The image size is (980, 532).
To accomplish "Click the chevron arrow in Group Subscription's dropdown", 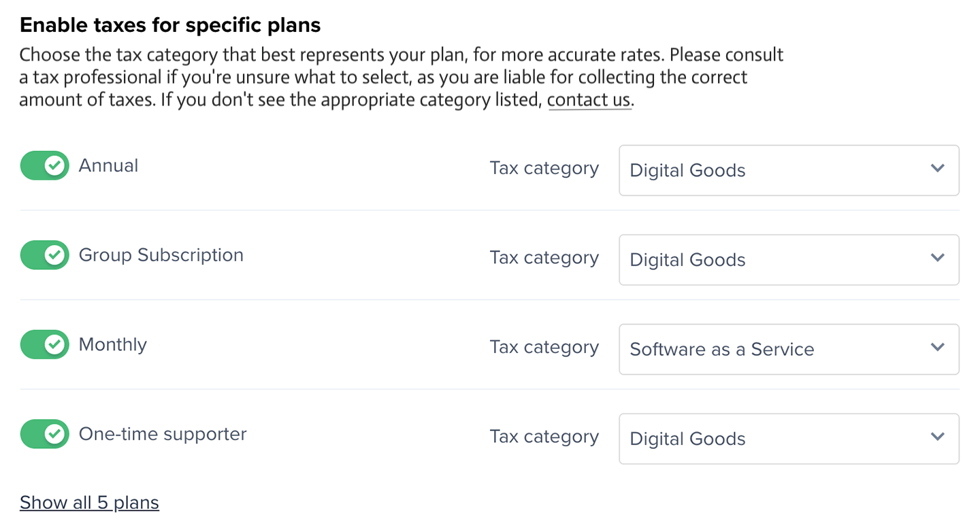I will (937, 258).
